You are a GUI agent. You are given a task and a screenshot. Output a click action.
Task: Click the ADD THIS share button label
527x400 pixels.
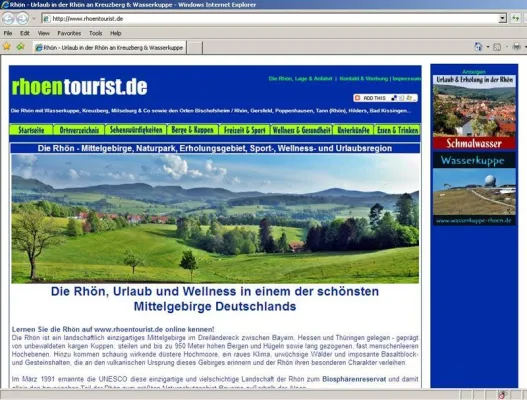374,98
